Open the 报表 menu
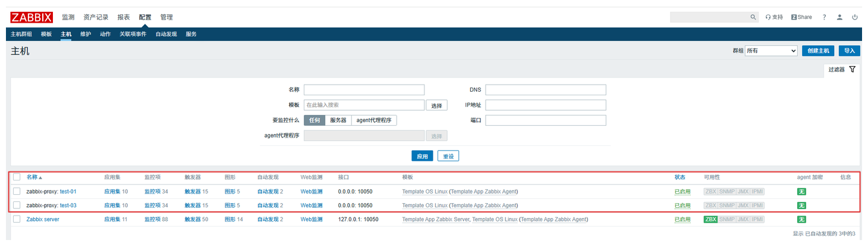The image size is (868, 246). tap(124, 17)
